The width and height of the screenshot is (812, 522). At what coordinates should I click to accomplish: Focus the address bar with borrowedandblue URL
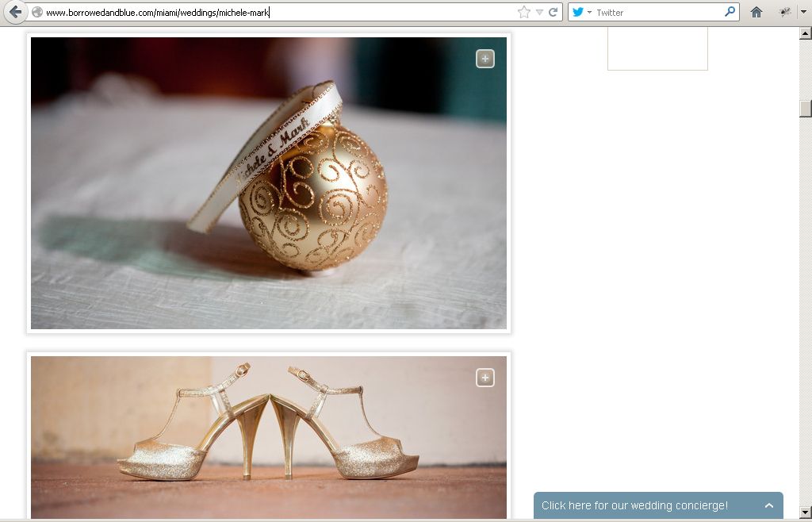(280, 13)
